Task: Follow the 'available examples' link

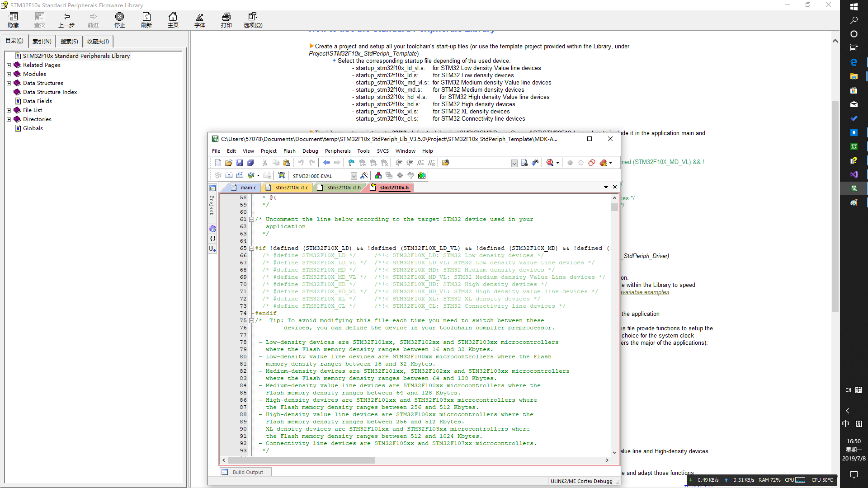Action: click(x=645, y=292)
